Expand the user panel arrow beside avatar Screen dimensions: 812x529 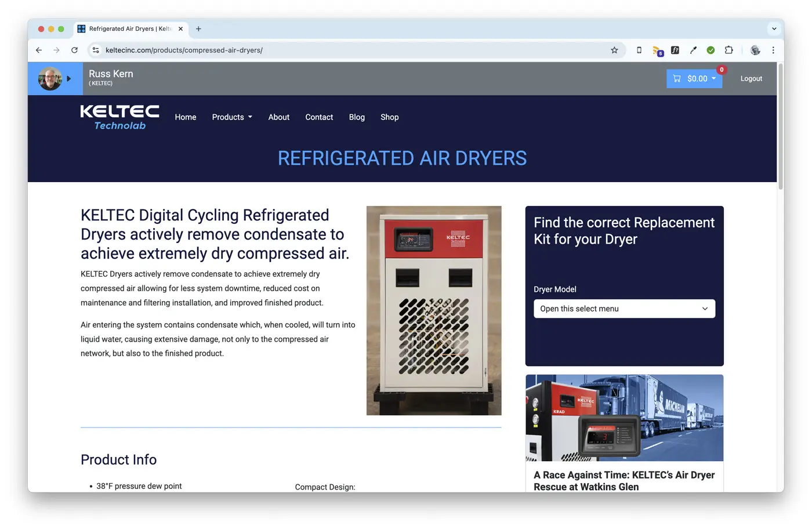click(x=68, y=78)
